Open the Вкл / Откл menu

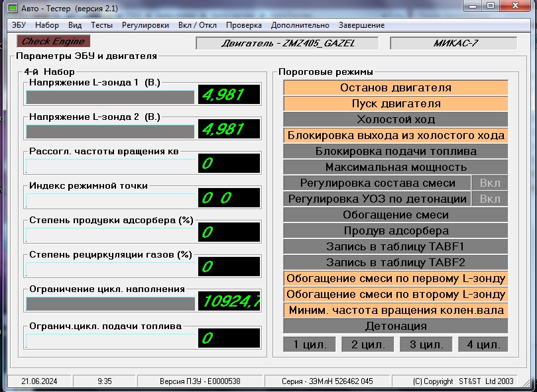(x=198, y=25)
